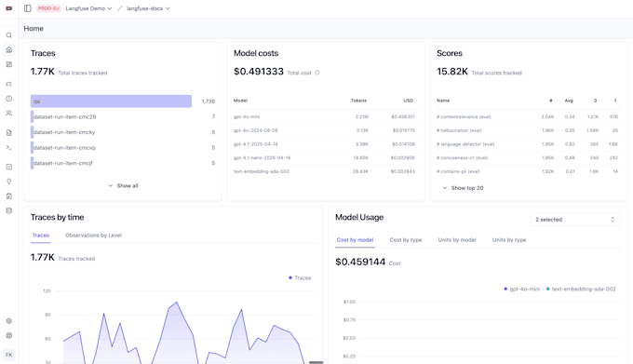633x364 pixels.
Task: Click the $0.459144 cost value in Model Usage
Action: click(360, 262)
